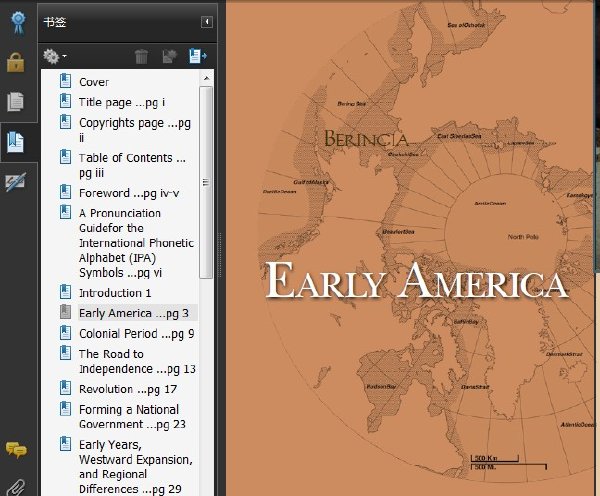The image size is (600, 496).
Task: Click the bookmark icon beside Early Years
Action: coord(65,444)
